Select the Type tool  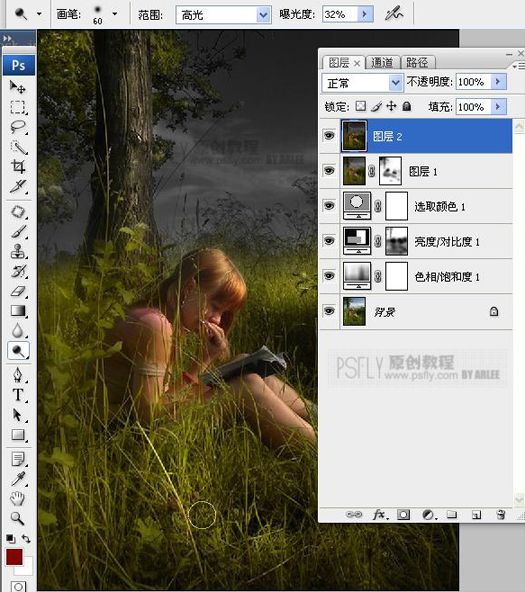pyautogui.click(x=18, y=395)
